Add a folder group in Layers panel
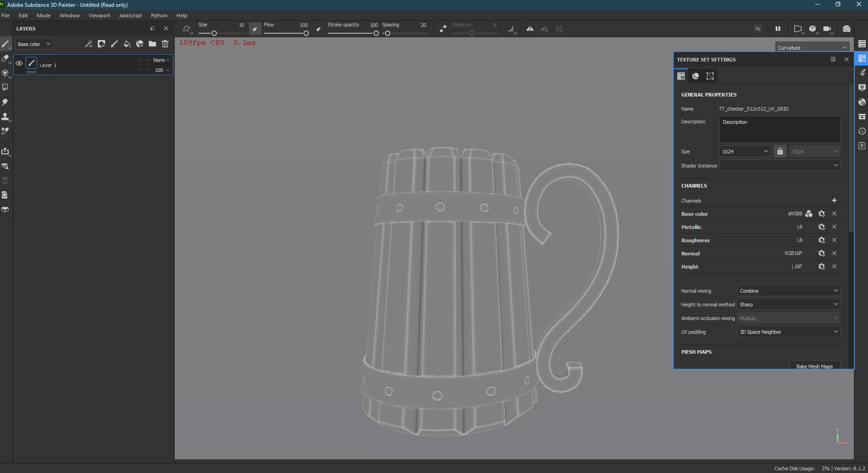The height and width of the screenshot is (473, 868). (152, 44)
